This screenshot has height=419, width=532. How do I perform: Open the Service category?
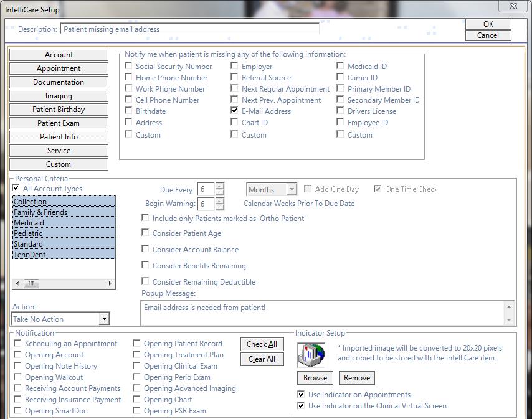(x=59, y=151)
